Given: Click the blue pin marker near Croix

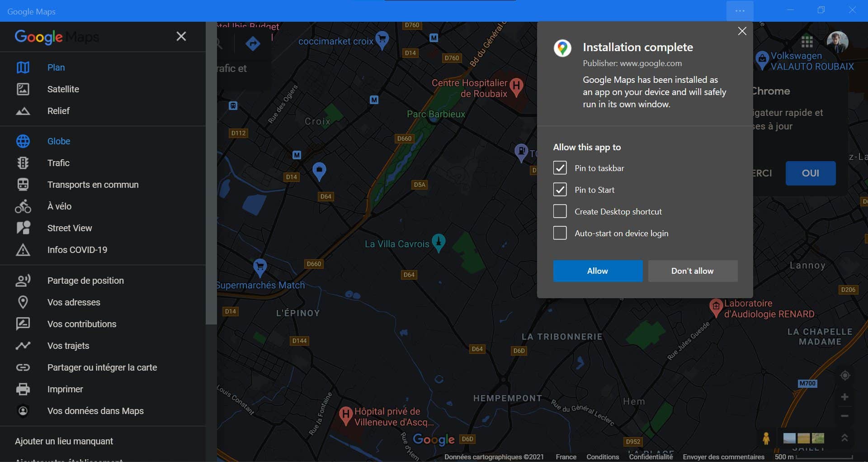Looking at the screenshot, I should click(x=319, y=171).
